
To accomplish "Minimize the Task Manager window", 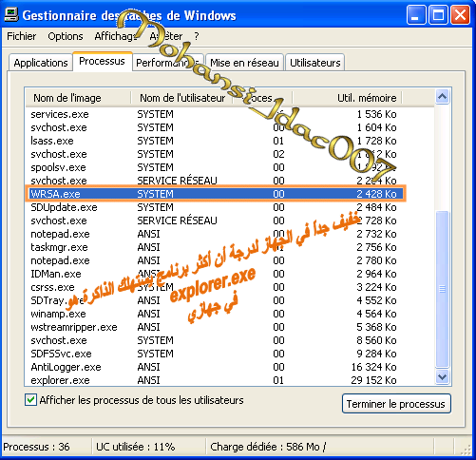I will (x=416, y=15).
